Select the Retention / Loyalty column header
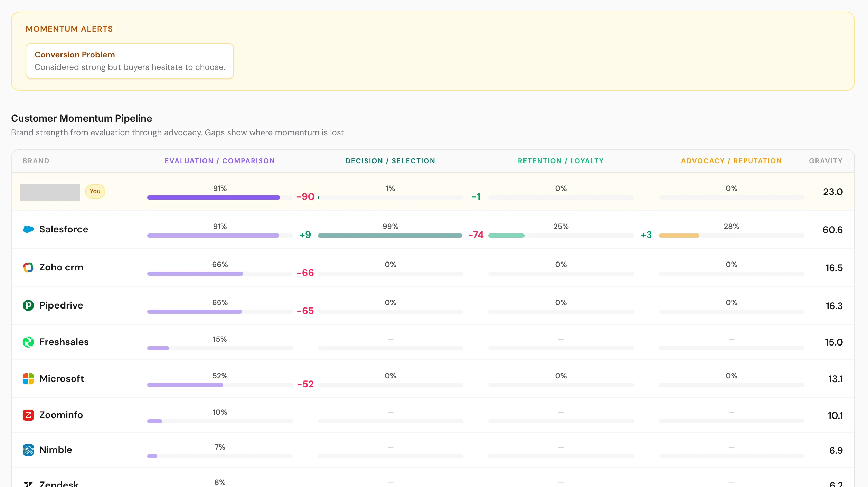This screenshot has width=868, height=487. (561, 161)
